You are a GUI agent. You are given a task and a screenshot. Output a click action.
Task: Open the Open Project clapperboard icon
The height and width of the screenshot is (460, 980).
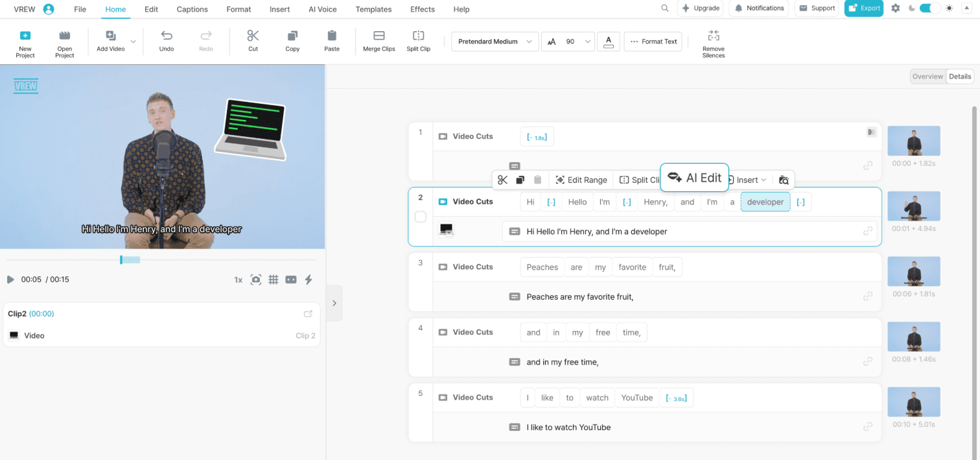(x=65, y=36)
